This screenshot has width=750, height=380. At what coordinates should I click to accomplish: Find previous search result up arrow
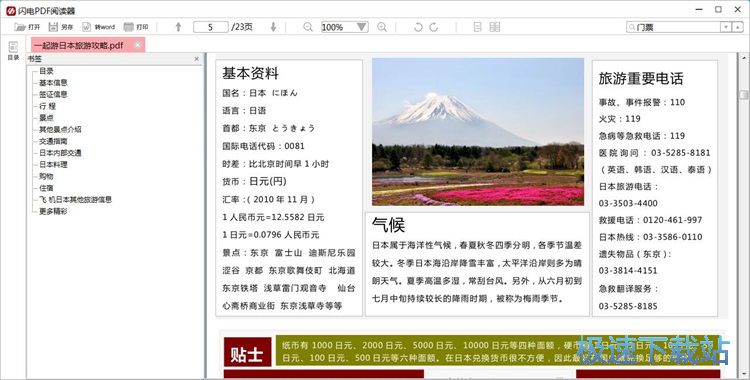(737, 27)
